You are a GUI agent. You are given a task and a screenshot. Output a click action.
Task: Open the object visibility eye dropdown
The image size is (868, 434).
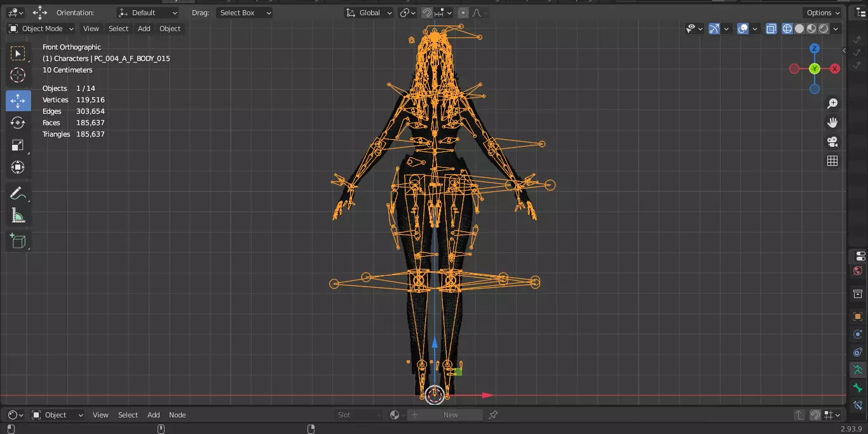click(x=695, y=29)
